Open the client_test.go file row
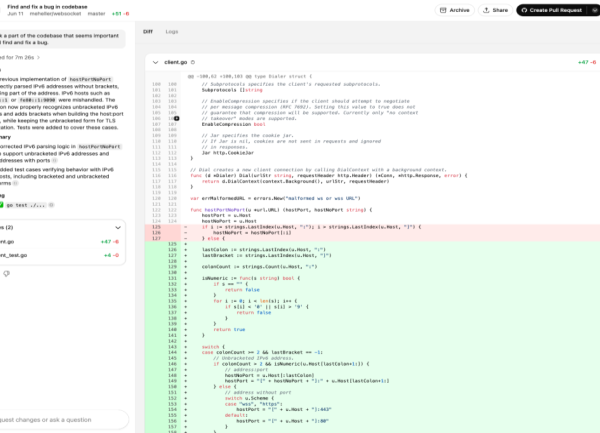The image size is (600, 433). point(61,255)
